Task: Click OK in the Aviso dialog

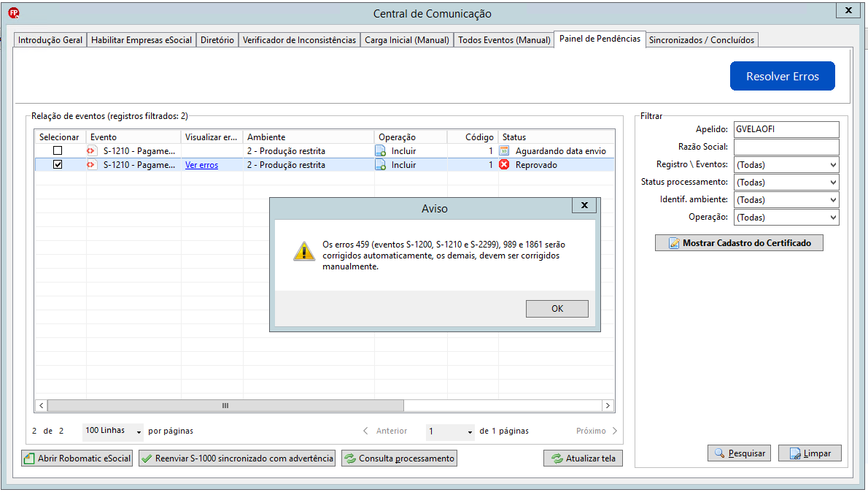Action: pos(557,309)
